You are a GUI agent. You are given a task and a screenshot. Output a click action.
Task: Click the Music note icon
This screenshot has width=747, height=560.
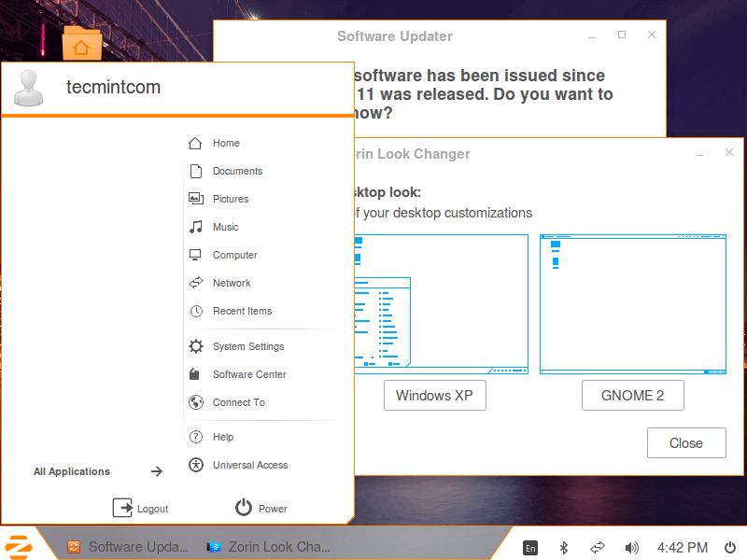point(196,227)
